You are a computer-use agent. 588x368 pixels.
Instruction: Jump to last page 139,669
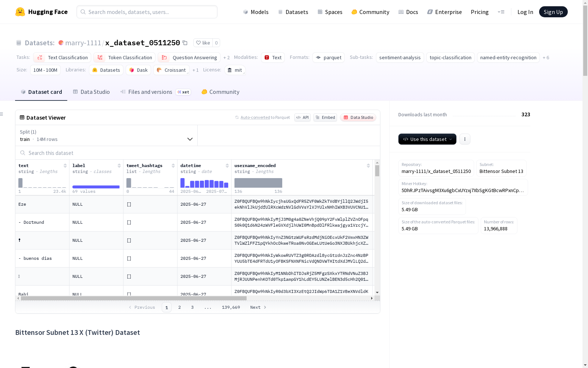coord(231,307)
